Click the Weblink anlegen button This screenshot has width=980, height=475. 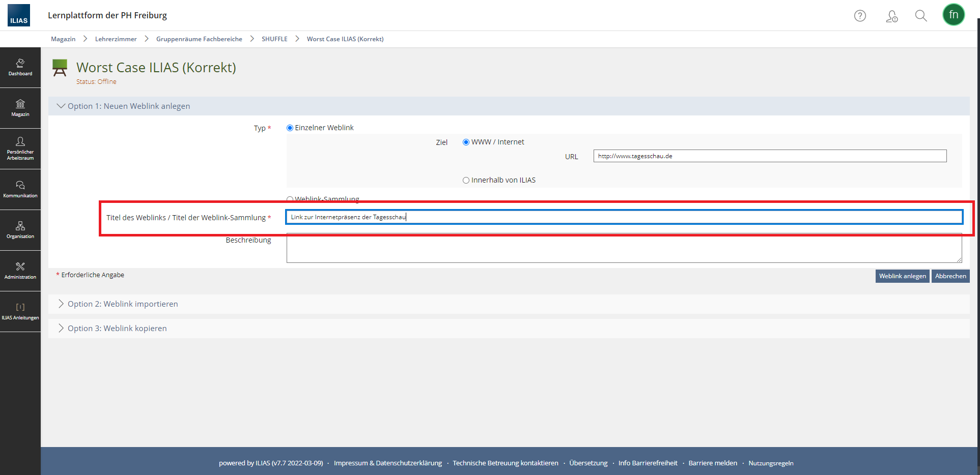[x=902, y=276]
